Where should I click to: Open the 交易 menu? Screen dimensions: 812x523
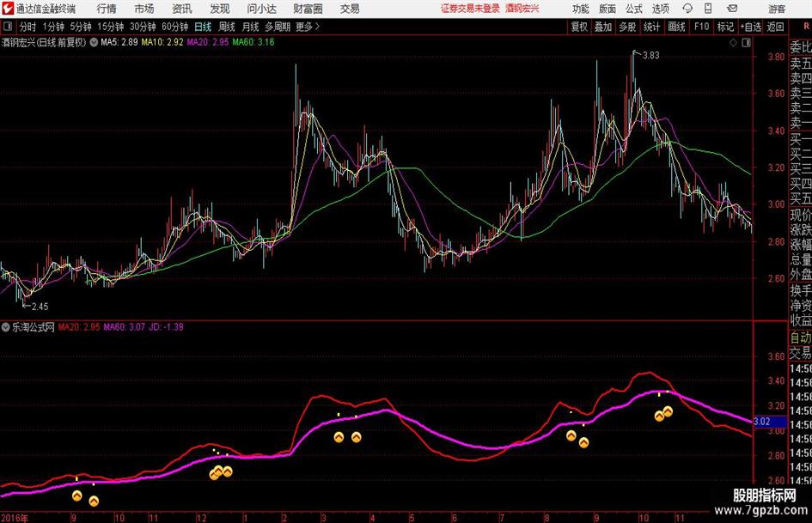coord(350,9)
